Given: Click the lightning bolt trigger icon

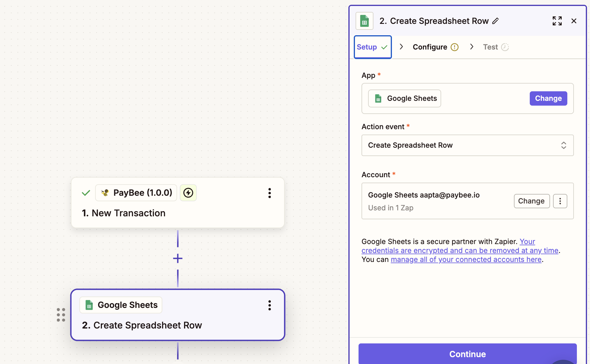Looking at the screenshot, I should click(x=188, y=193).
